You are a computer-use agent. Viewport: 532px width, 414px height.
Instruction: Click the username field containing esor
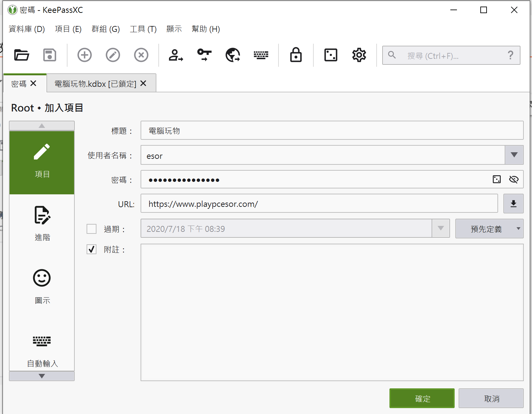click(x=323, y=155)
